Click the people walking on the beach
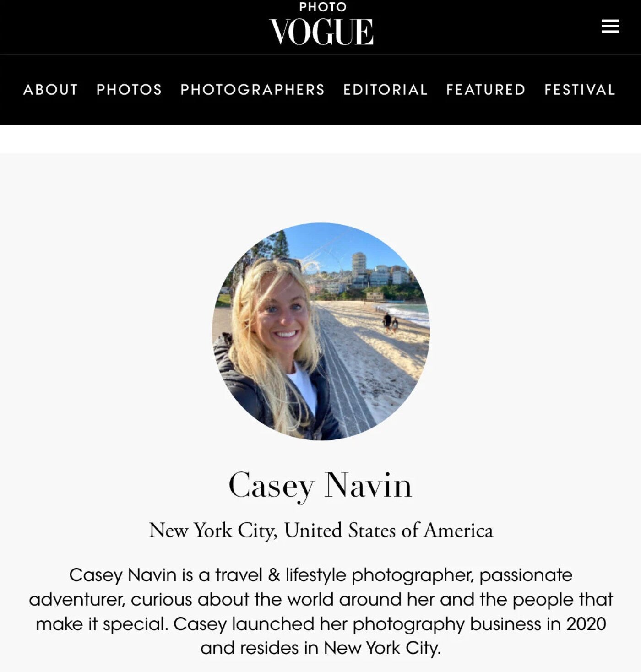The height and width of the screenshot is (672, 641). click(391, 323)
